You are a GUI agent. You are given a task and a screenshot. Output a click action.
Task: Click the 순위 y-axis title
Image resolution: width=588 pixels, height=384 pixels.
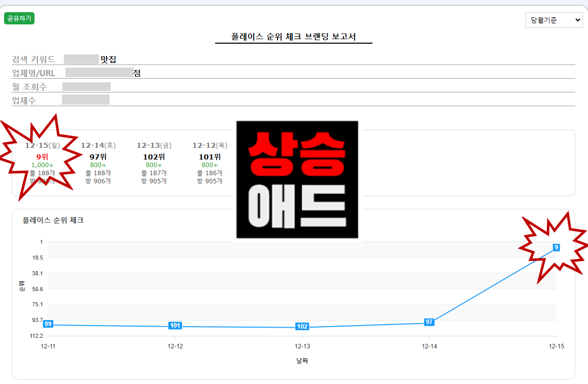coord(22,286)
